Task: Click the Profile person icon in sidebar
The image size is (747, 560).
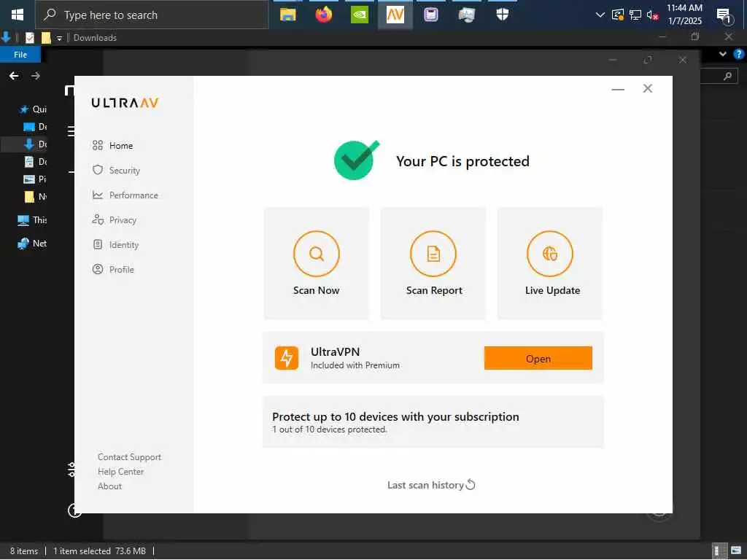Action: [x=98, y=269]
